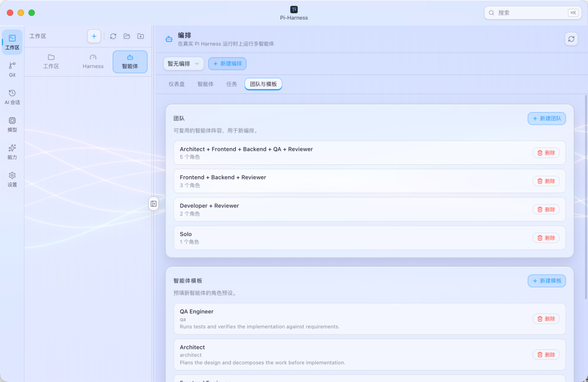588x382 pixels.
Task: Open the 智能体 tab under 编排
Action: click(205, 84)
